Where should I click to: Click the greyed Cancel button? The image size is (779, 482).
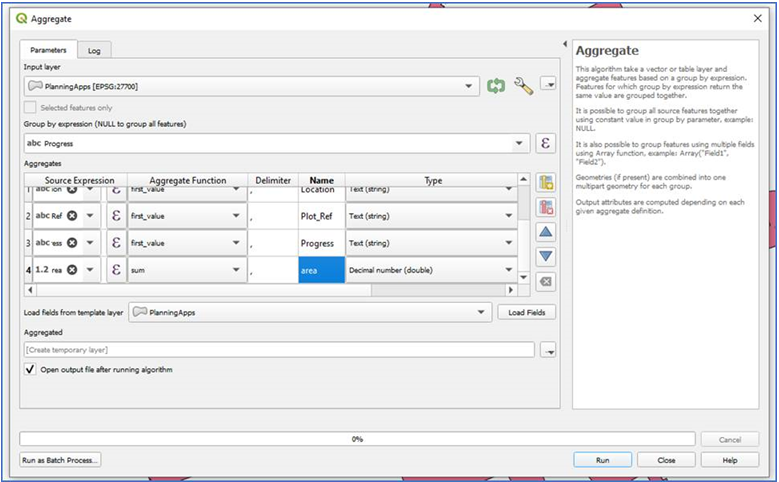730,439
